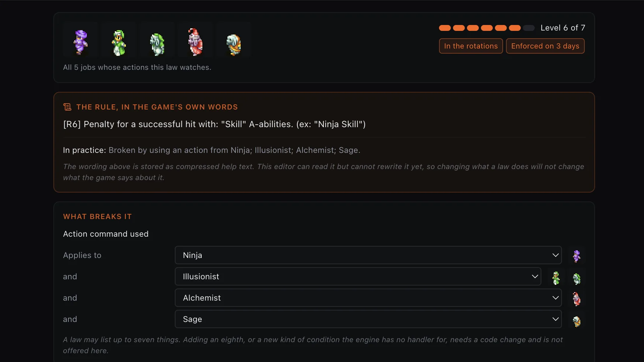
Task: Expand the Illusionist job dropdown
Action: coord(358,276)
